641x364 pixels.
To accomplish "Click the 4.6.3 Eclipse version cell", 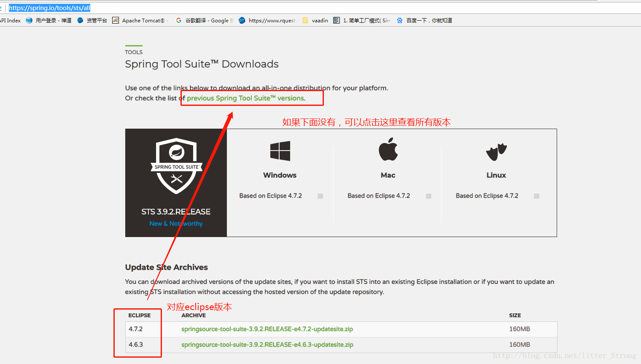I will click(x=136, y=345).
